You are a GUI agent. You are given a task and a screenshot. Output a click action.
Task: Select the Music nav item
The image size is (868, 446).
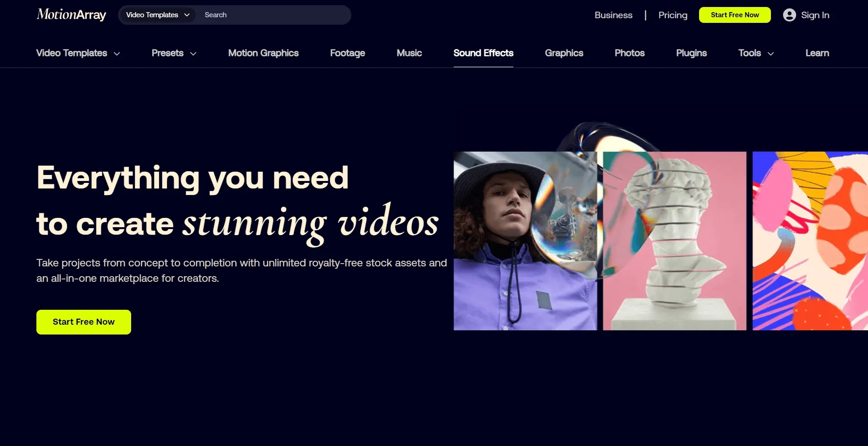click(x=409, y=53)
